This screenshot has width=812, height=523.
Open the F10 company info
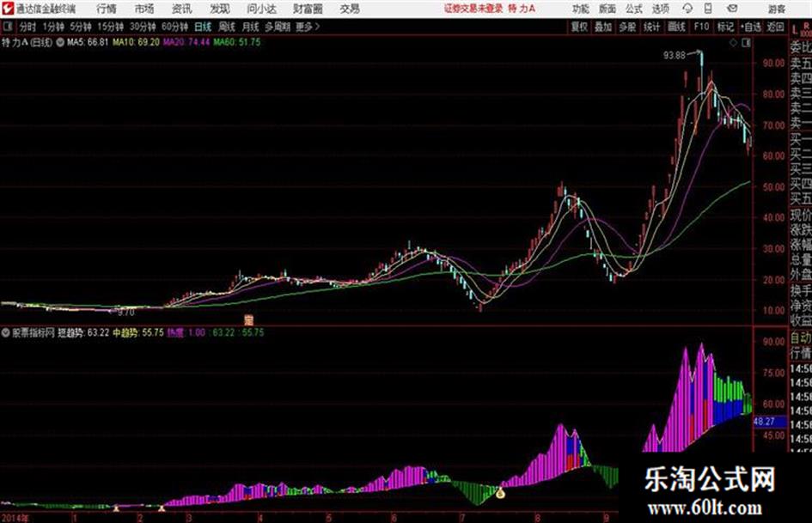[x=701, y=27]
